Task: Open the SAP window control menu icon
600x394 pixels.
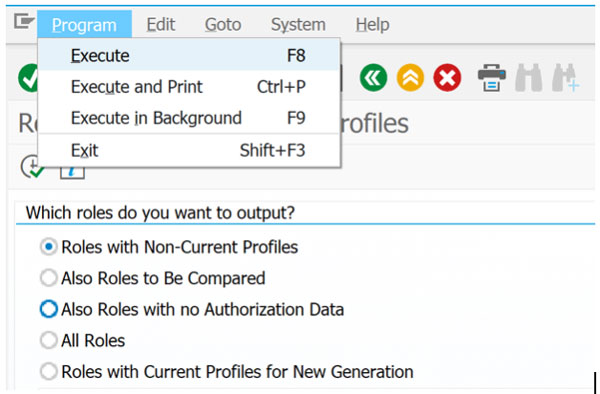Action: 24,21
